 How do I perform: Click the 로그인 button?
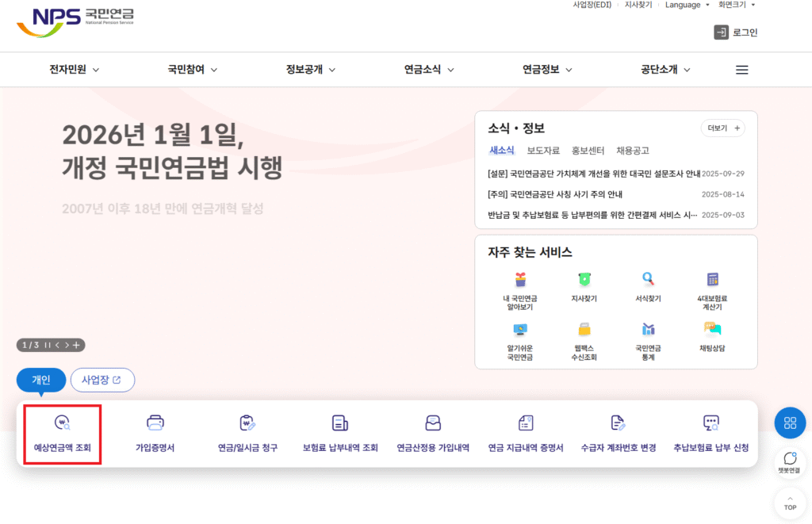(736, 33)
